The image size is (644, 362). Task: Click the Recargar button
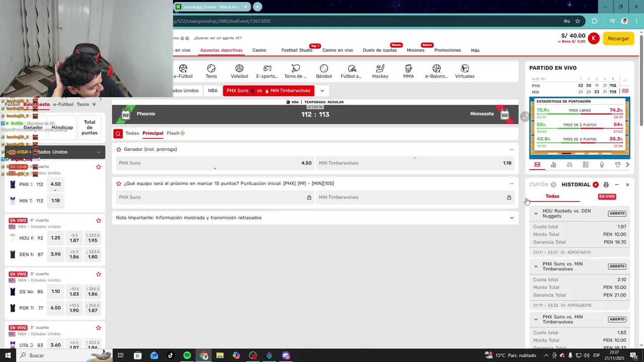618,39
